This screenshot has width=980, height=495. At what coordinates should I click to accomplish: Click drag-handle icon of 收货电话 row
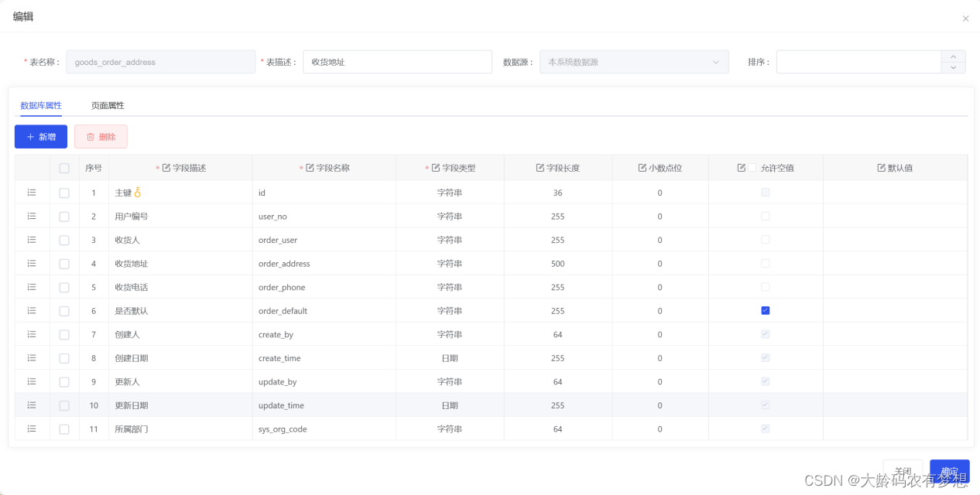32,287
